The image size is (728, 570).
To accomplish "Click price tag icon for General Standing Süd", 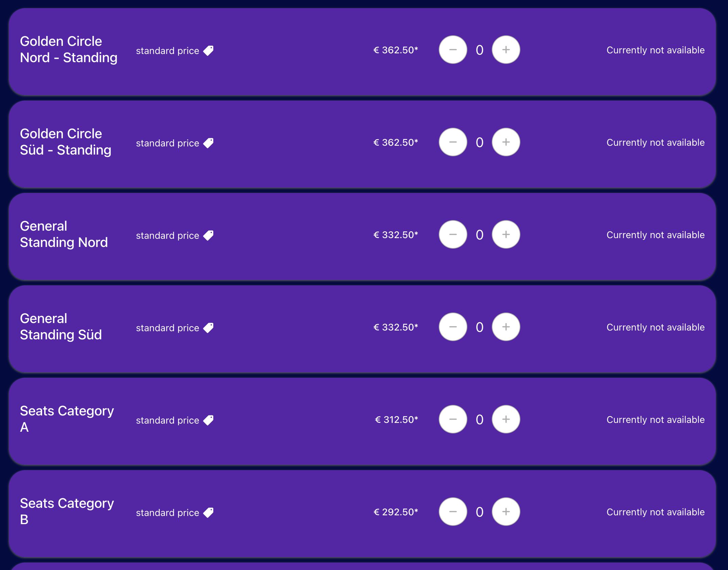I will pos(208,328).
